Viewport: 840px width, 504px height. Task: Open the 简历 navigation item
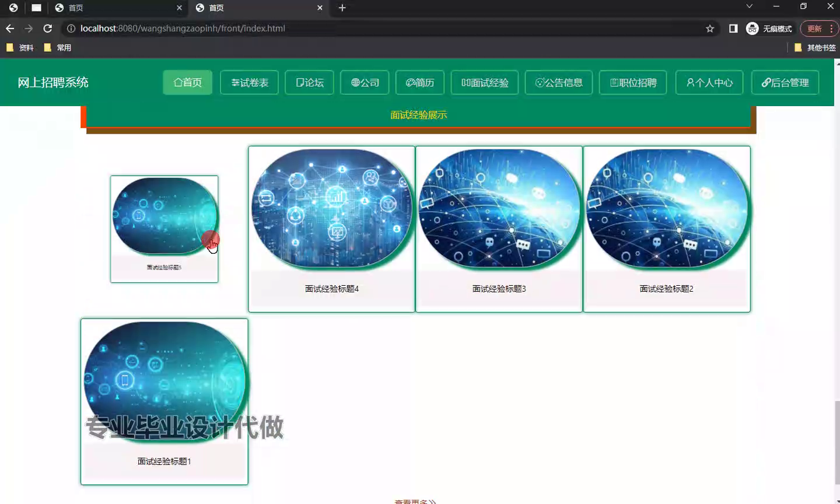[420, 83]
